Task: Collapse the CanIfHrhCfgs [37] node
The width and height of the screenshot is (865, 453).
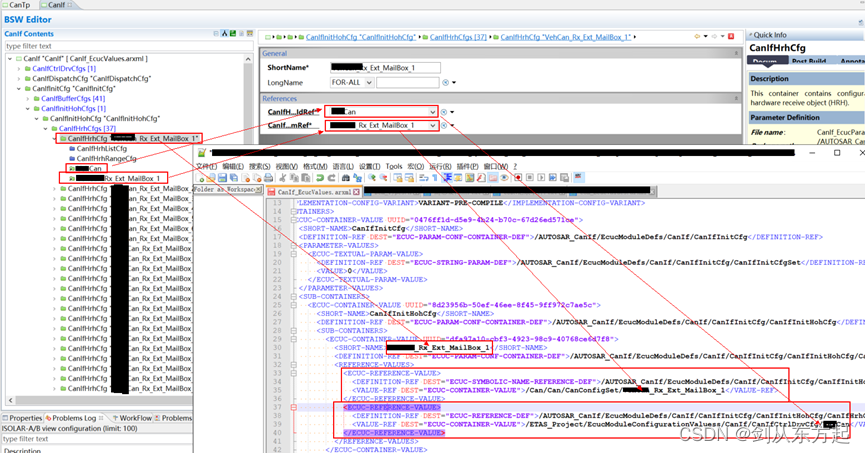Action: click(x=46, y=128)
